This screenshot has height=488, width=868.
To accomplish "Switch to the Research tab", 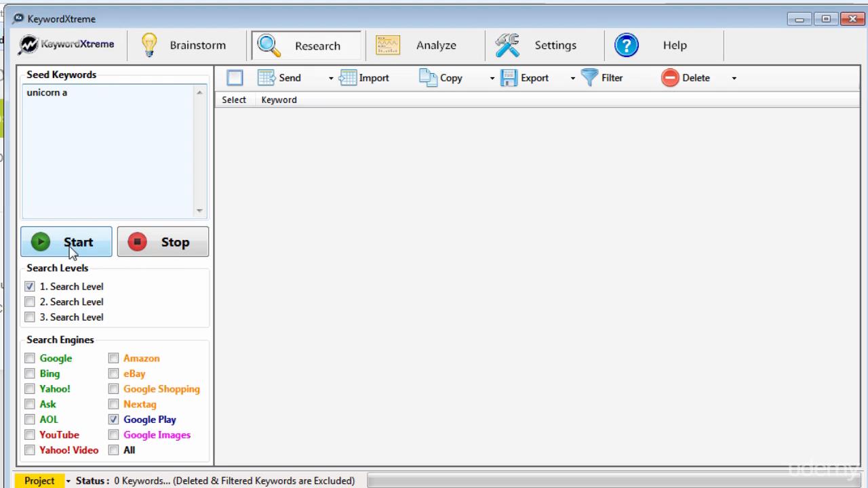I will [306, 45].
